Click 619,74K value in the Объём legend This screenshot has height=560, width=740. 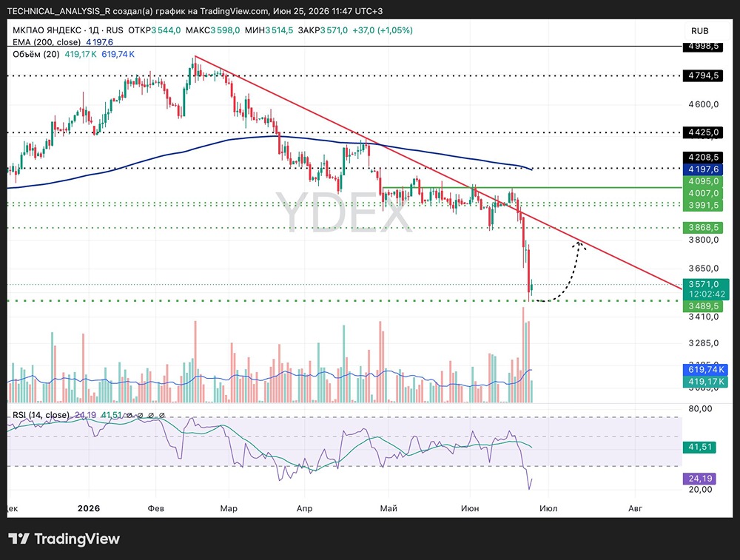coord(118,54)
